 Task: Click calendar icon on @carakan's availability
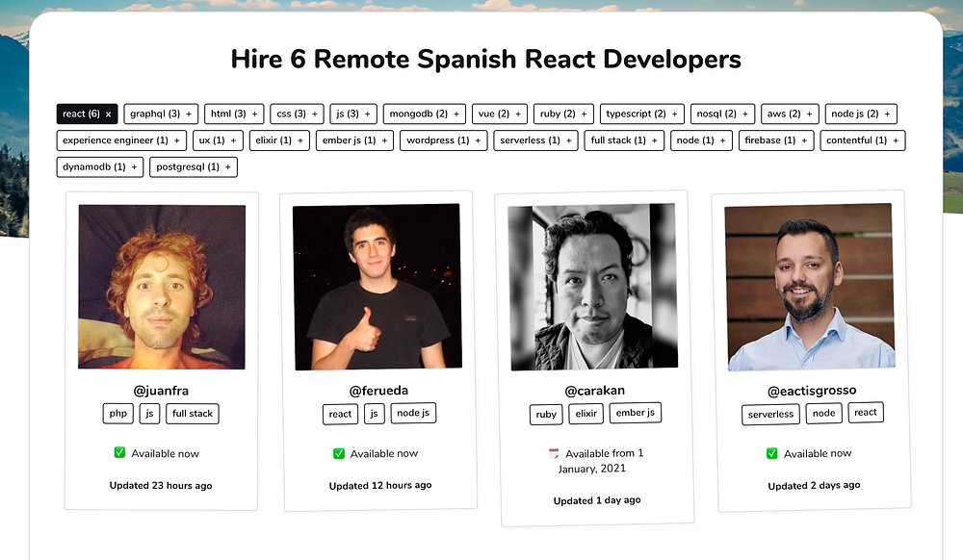pos(554,453)
